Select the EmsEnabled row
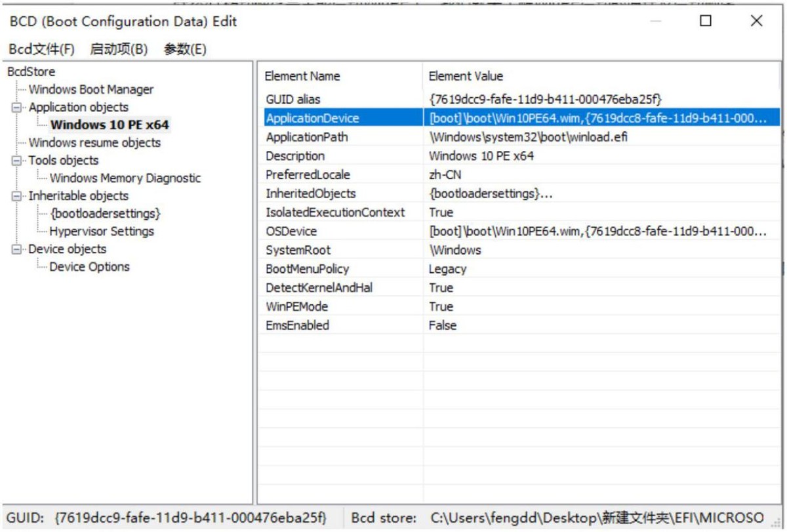The image size is (787, 532). [519, 325]
